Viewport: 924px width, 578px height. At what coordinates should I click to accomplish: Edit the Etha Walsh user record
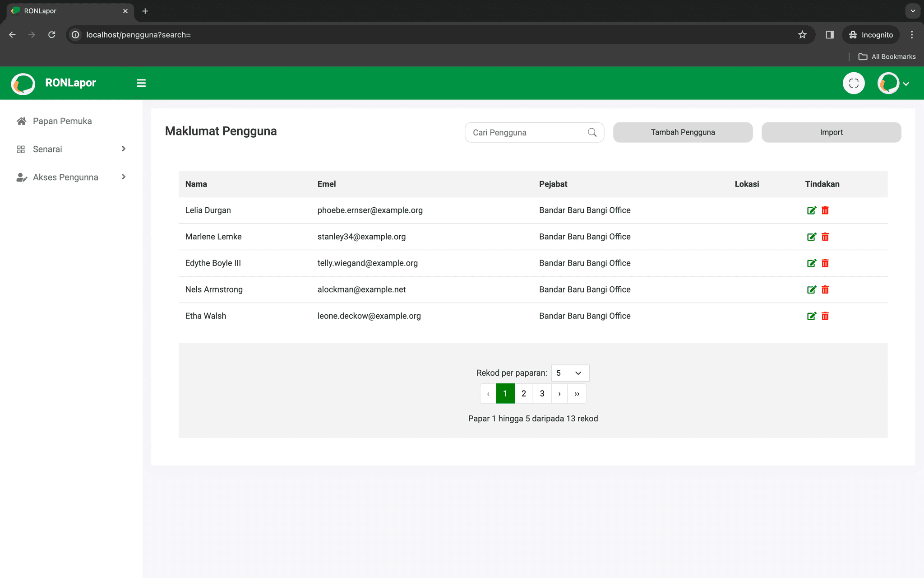tap(811, 316)
